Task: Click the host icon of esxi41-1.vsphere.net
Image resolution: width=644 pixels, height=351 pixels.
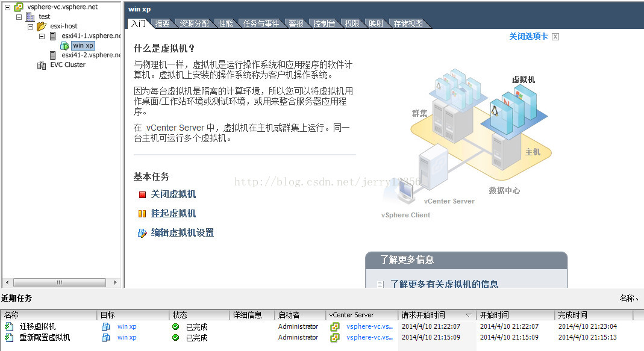Action: click(x=52, y=36)
